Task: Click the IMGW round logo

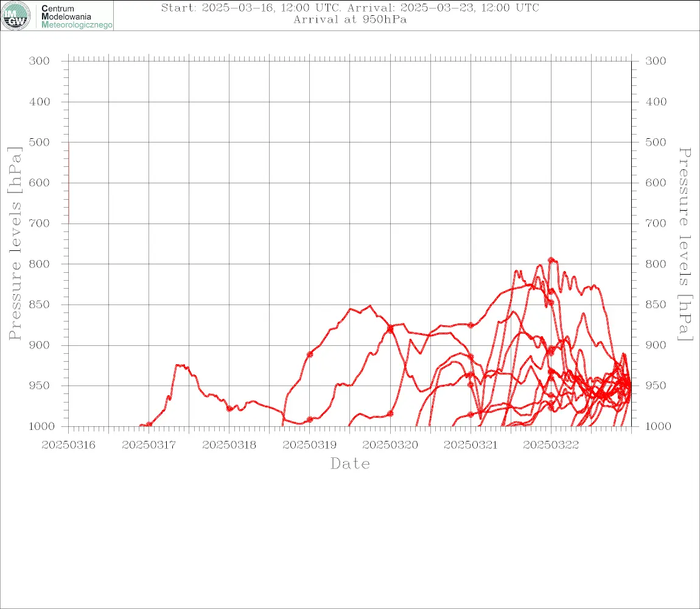Action: 16,16
